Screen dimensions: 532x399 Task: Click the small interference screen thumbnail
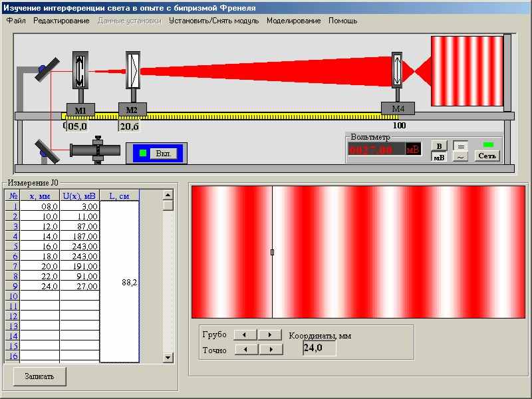467,71
